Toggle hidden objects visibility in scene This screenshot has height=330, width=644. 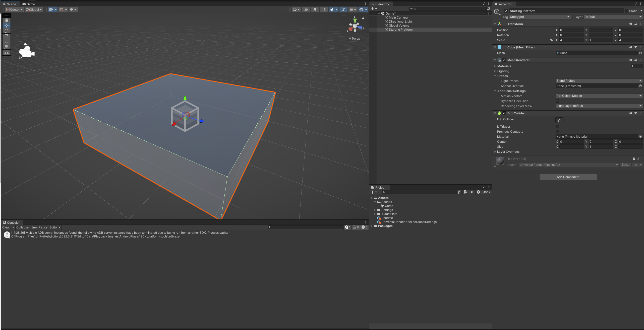(343, 10)
